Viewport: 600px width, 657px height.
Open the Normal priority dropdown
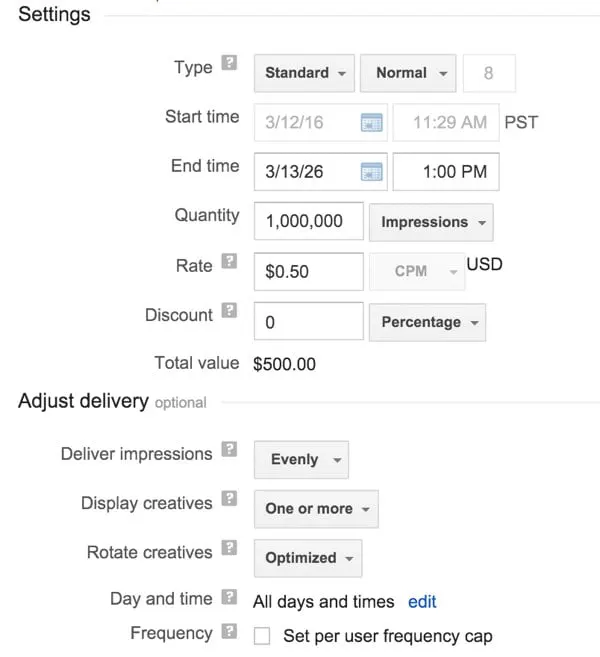point(409,73)
